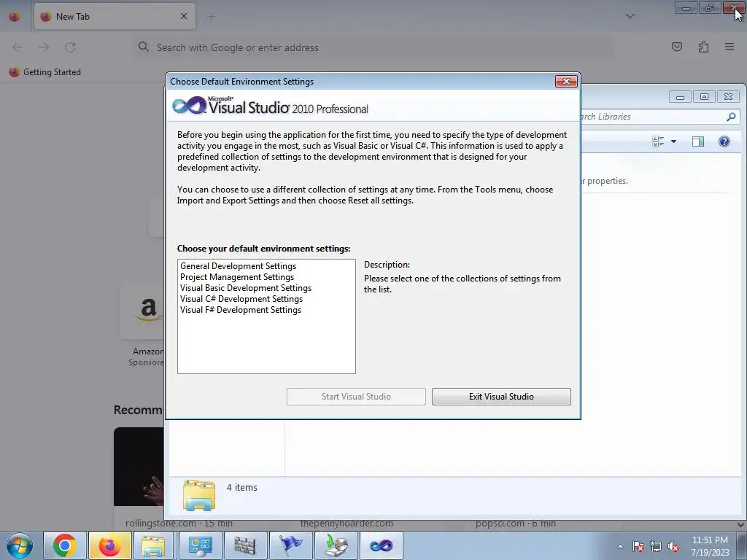The image size is (747, 560).
Task: Click the Firefox address search bar
Action: click(x=374, y=47)
